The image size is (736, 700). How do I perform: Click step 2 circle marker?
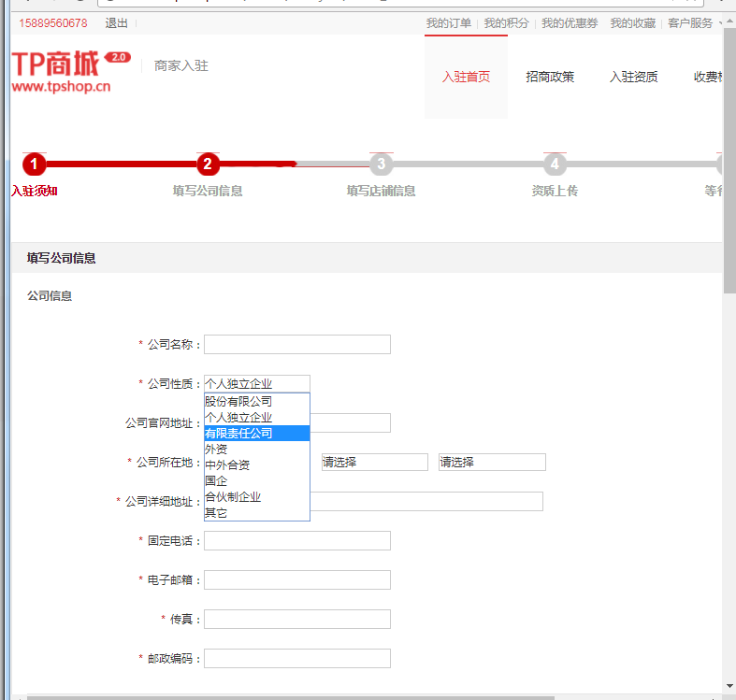coord(208,164)
